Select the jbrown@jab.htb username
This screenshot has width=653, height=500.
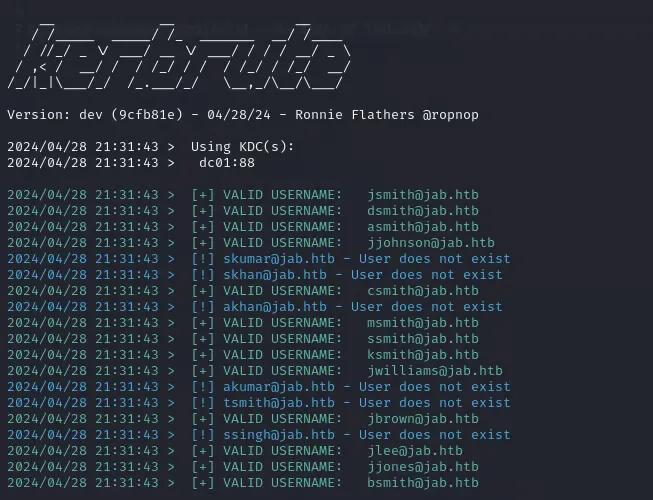click(423, 419)
